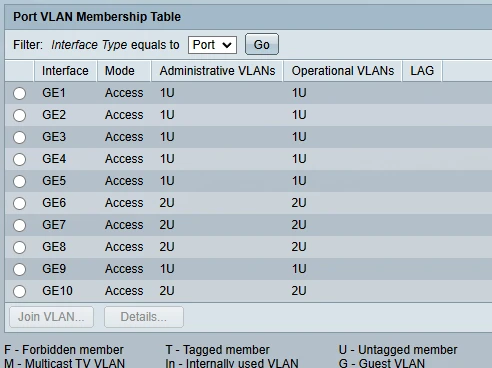Click the 'F - Forbidden member' legend text
Viewport: 492px width, 368px height.
pyautogui.click(x=64, y=350)
